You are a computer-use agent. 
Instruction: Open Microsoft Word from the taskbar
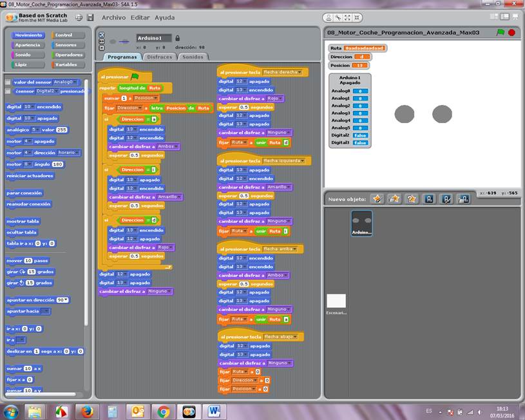214,412
